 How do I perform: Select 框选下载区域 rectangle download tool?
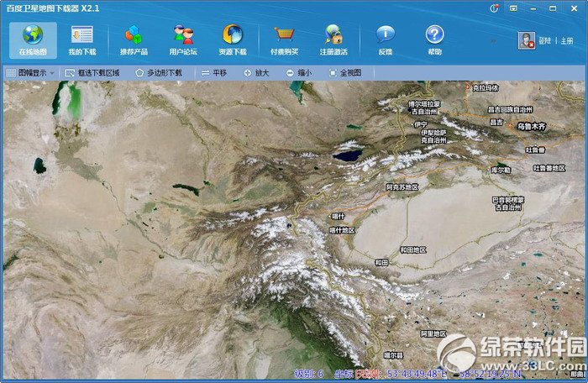[92, 73]
